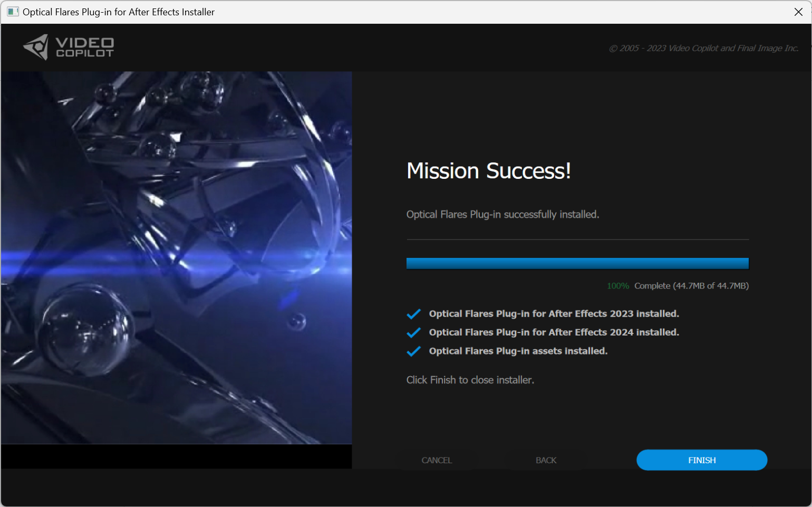812x507 pixels.
Task: Click "Optical Flares Plug-in for After Effects 2024 installed."
Action: (554, 332)
